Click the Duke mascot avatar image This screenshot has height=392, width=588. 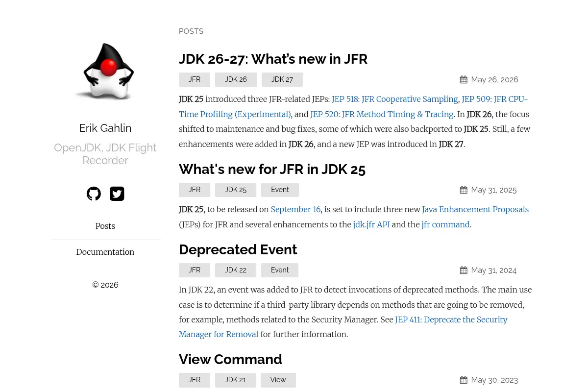point(105,72)
